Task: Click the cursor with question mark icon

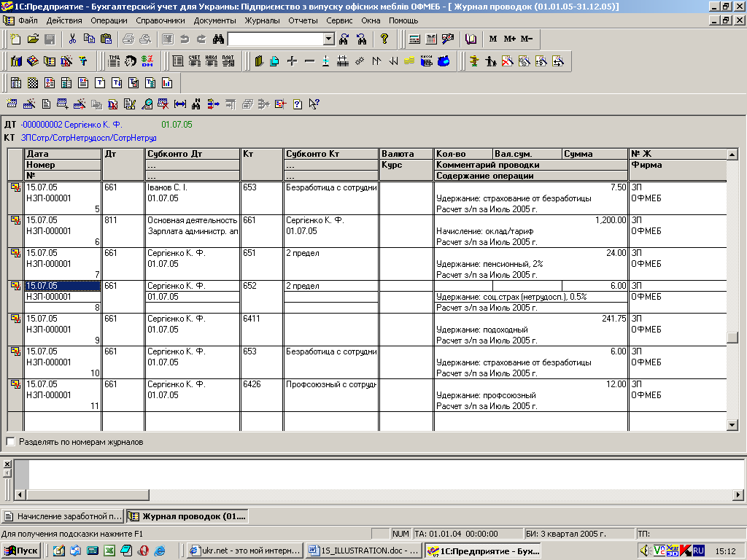Action: [314, 104]
